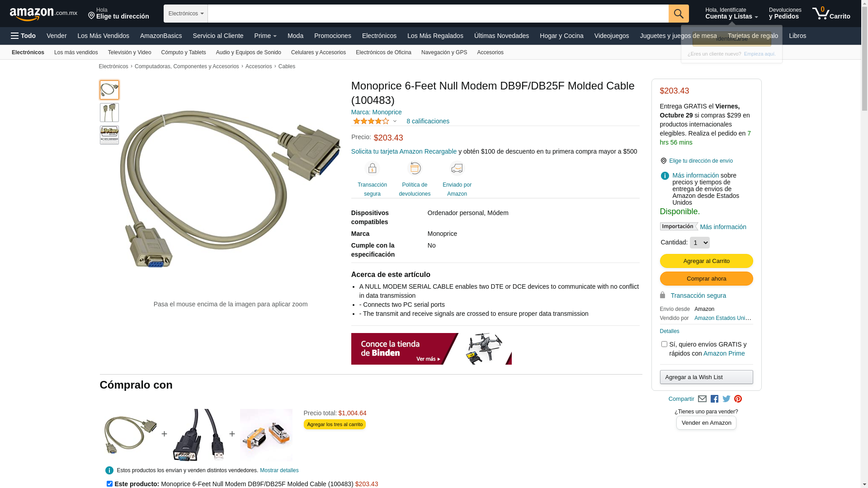This screenshot has height=488, width=868.
Task: Click the Amazon.com.mx logo
Action: pos(43,14)
